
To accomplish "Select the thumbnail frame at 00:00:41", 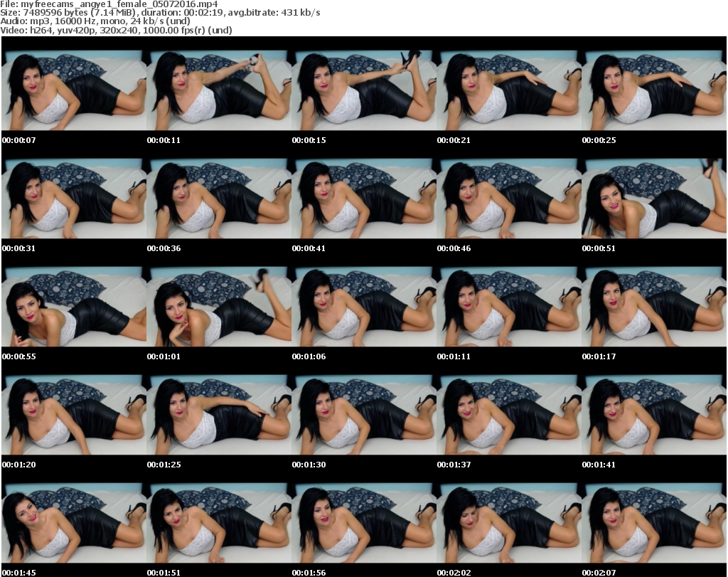I will click(364, 198).
